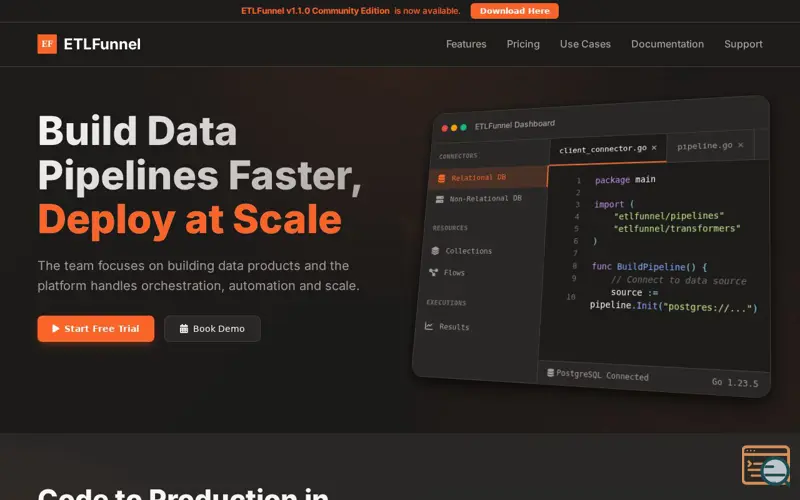Select Relational DB in Connectors
Image resolution: width=800 pixels, height=500 pixels.
point(488,178)
